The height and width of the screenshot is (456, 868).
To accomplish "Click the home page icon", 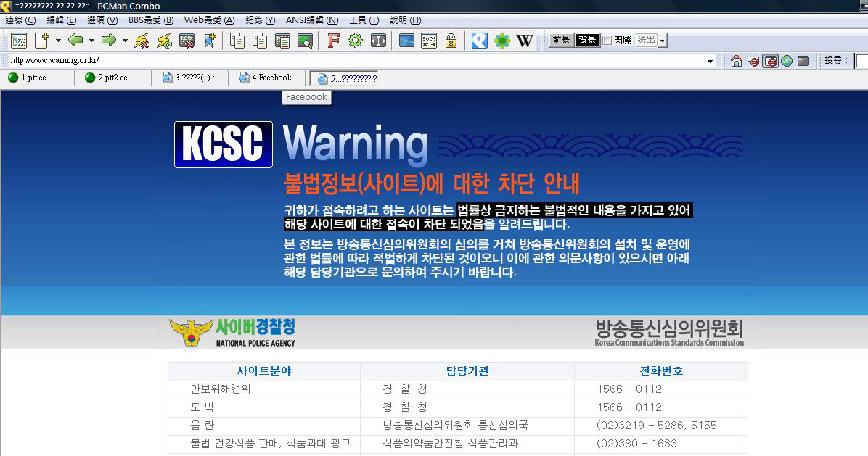I will tap(736, 61).
